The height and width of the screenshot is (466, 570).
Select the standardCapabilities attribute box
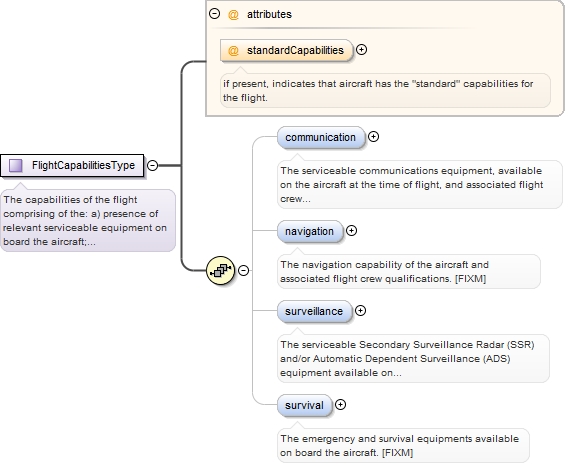pyautogui.click(x=286, y=50)
